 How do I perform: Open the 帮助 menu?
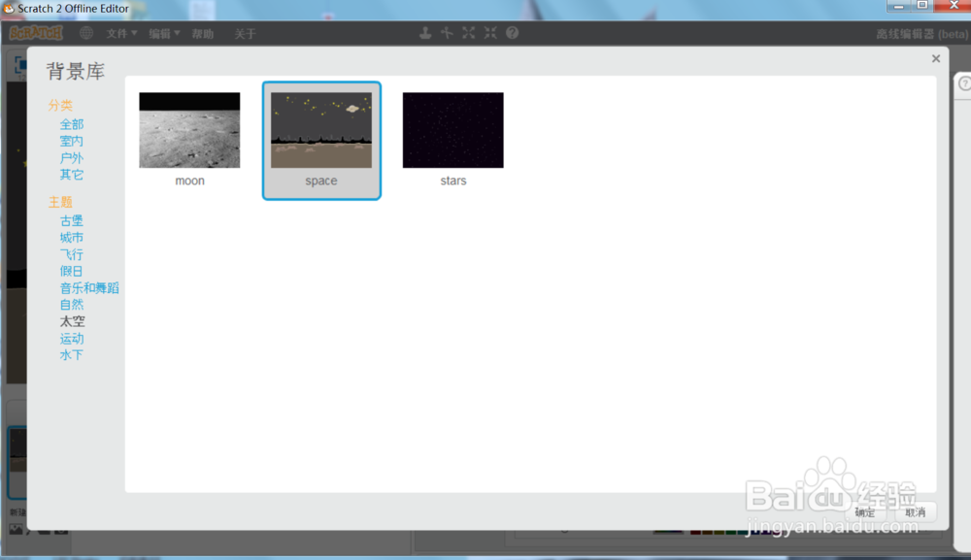point(203,33)
